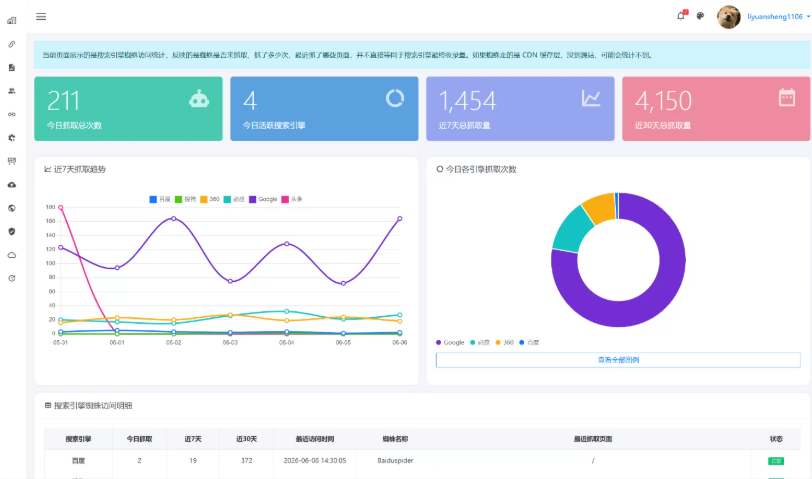812x479 pixels.
Task: Click the line chart icon on 1,454 card
Action: point(591,98)
